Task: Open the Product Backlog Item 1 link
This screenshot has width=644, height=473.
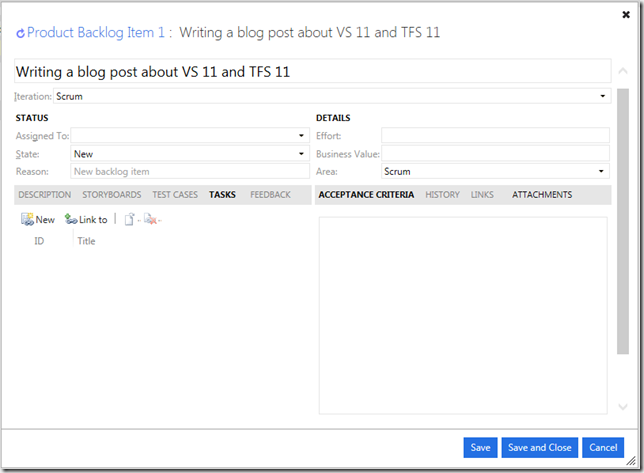Action: point(96,32)
